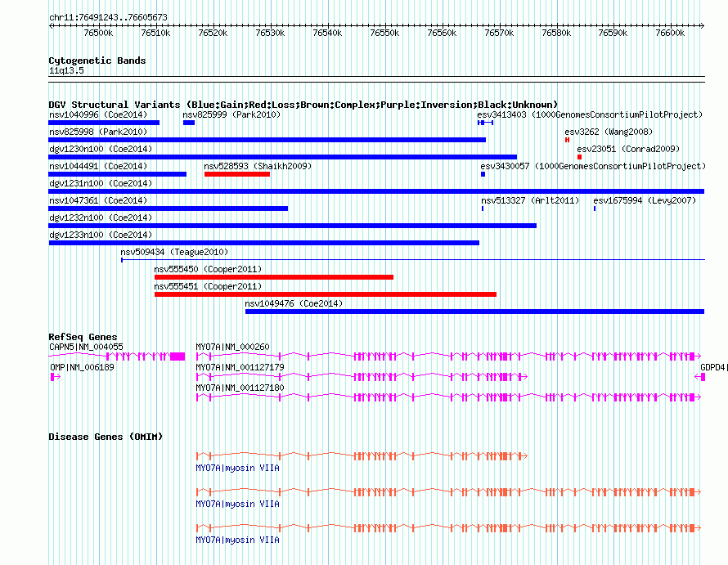
Task: Open the GDPD4 gene at right edge
Action: [x=700, y=376]
